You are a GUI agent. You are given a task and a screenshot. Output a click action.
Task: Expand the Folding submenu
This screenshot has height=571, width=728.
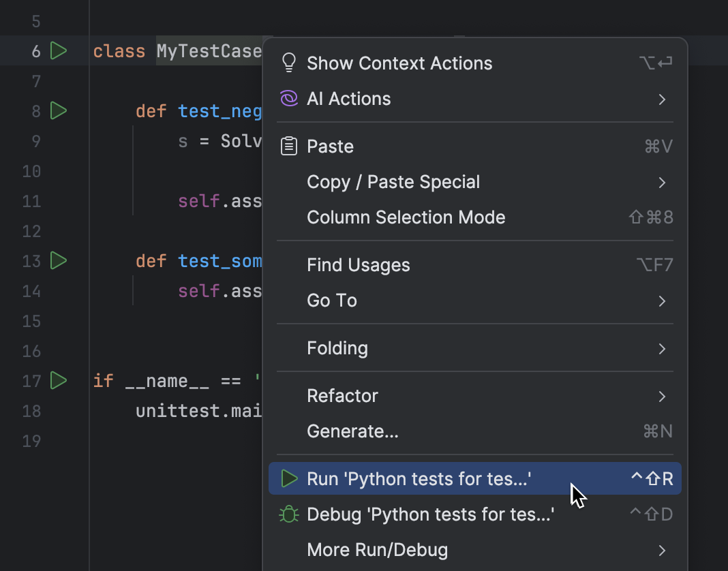[x=337, y=348]
